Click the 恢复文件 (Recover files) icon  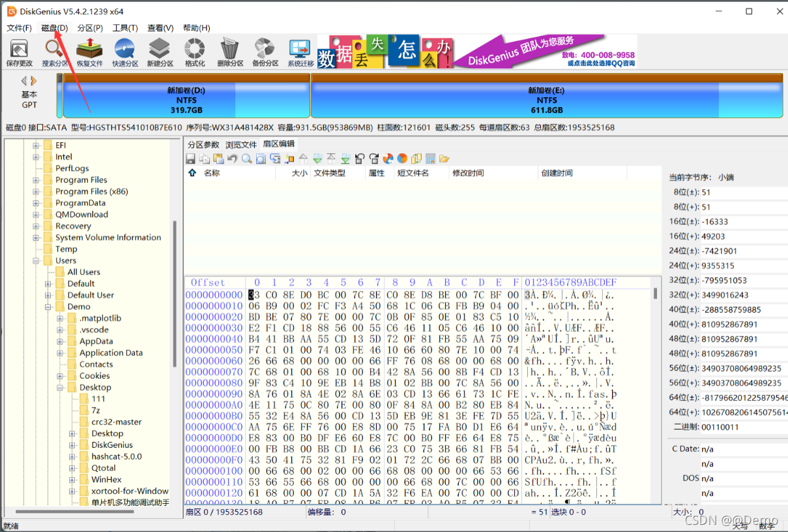click(x=89, y=52)
